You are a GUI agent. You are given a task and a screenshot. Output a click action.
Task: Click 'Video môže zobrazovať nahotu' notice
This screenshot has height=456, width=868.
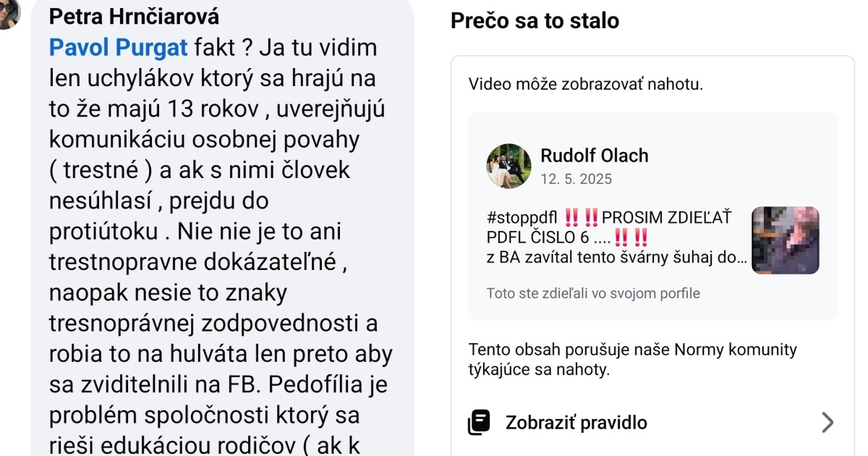pos(585,84)
